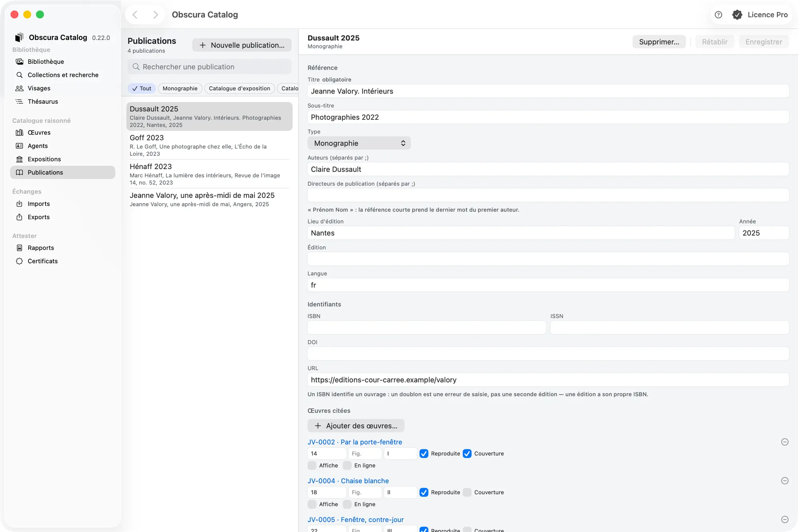Open the Expositions building icon

tap(19, 159)
